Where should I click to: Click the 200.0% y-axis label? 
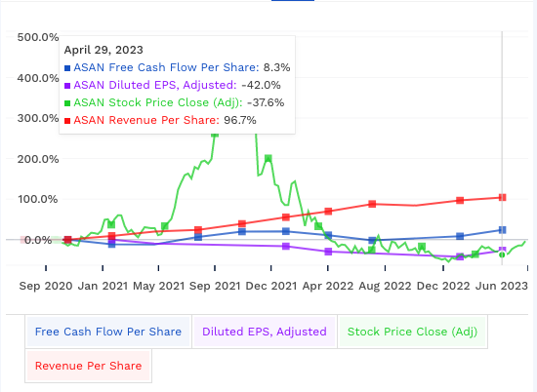[x=38, y=159]
